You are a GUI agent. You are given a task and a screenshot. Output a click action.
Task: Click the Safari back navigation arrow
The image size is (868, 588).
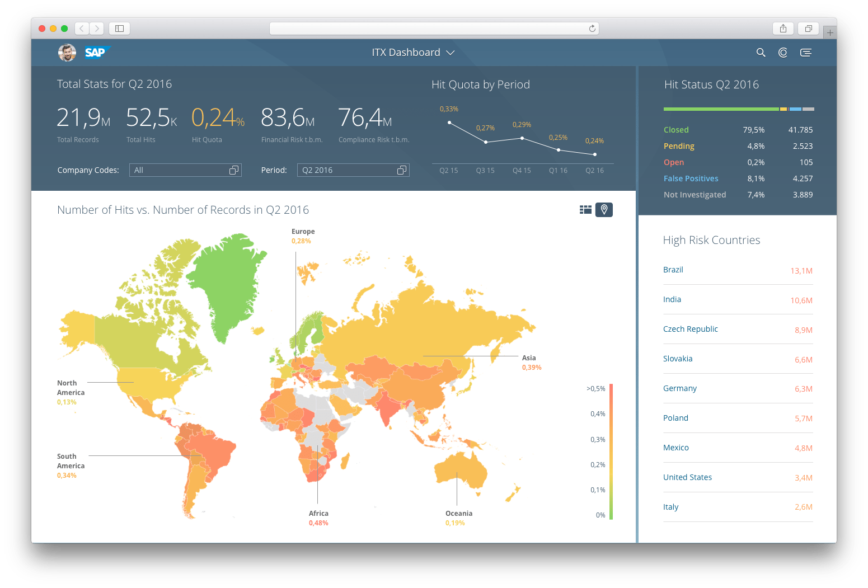pos(82,28)
